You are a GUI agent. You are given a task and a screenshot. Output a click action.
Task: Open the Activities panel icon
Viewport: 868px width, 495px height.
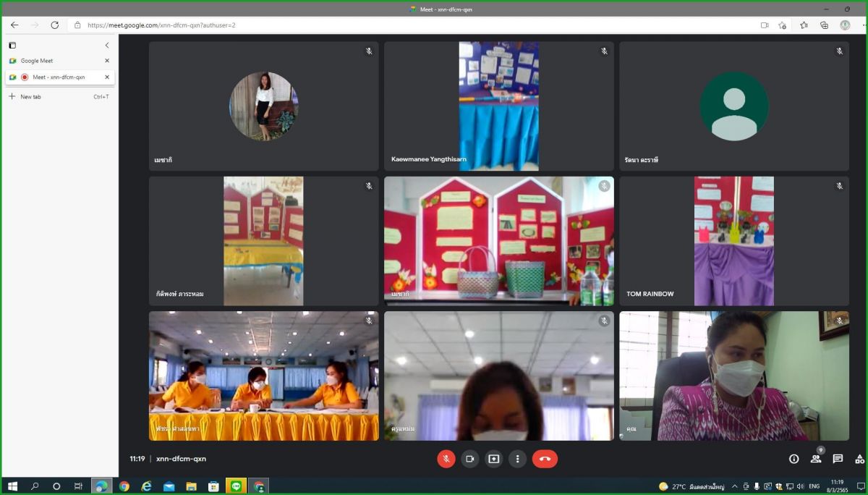[x=859, y=459]
